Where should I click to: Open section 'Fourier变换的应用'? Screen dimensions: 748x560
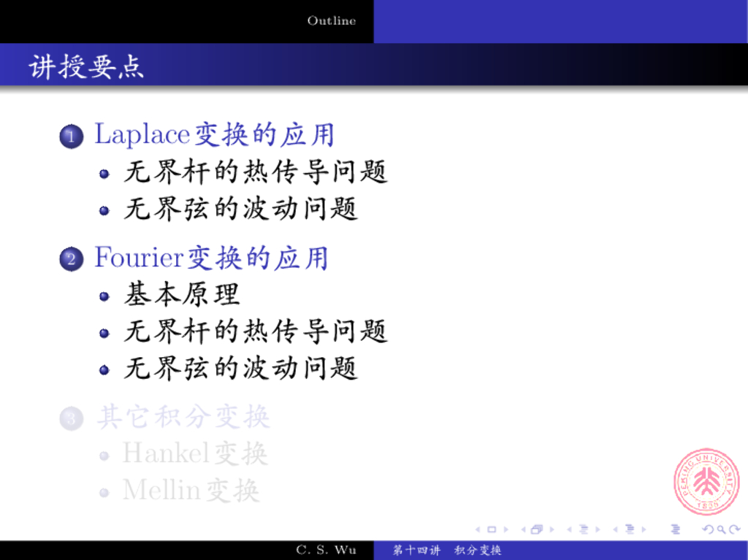211,258
